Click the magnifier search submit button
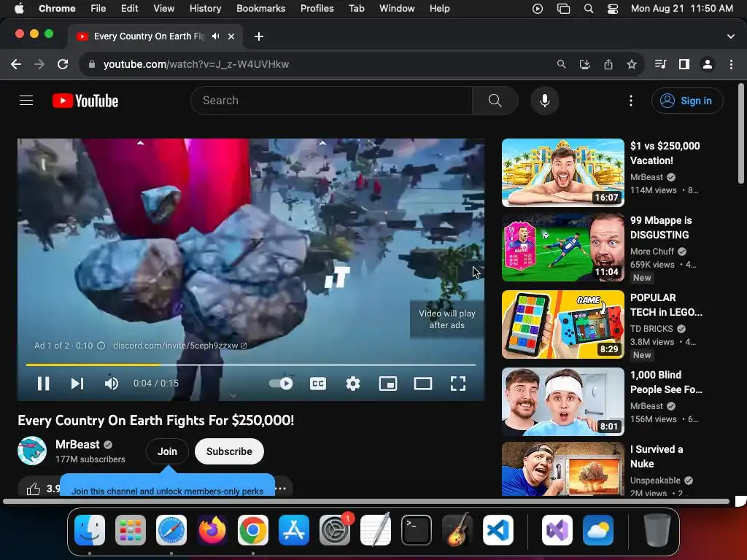 pos(495,101)
